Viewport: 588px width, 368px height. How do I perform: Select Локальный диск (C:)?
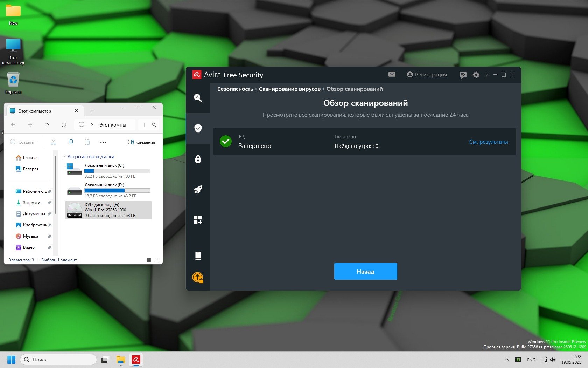click(108, 171)
